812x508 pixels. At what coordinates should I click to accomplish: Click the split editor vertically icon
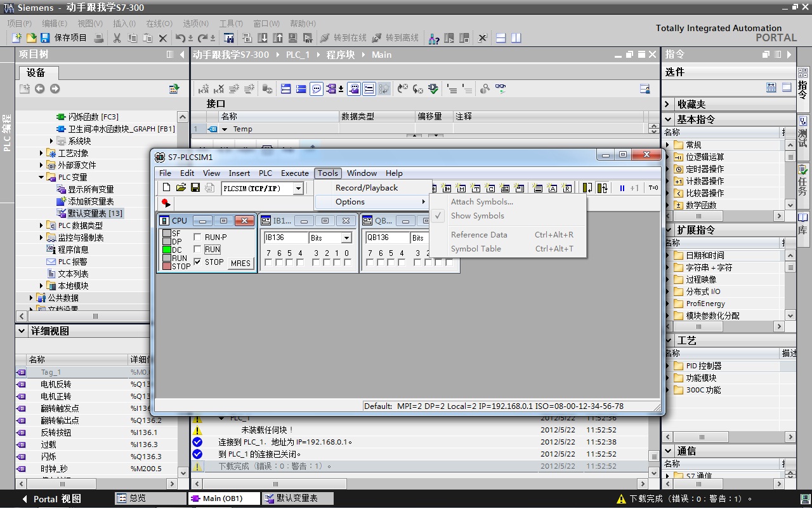pyautogui.click(x=516, y=38)
